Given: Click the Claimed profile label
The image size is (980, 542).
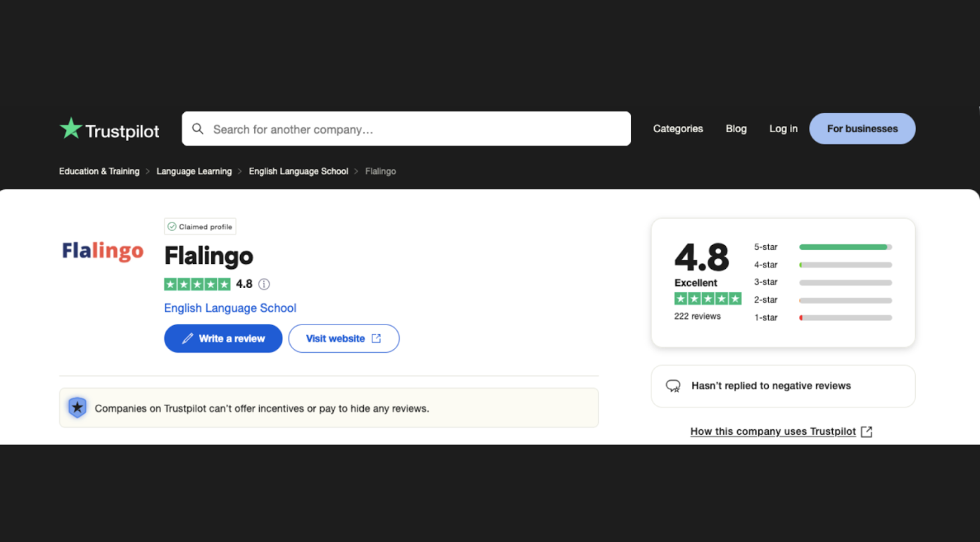Looking at the screenshot, I should tap(206, 227).
